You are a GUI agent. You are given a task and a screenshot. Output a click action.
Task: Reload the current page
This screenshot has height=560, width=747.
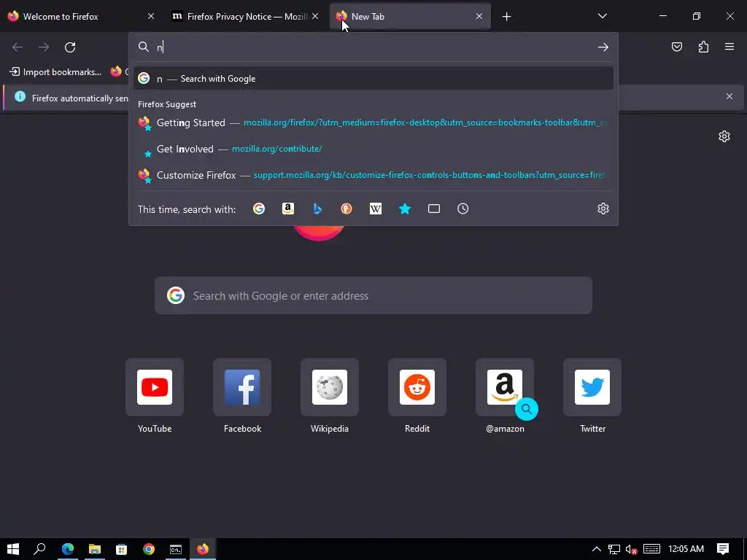(x=70, y=47)
